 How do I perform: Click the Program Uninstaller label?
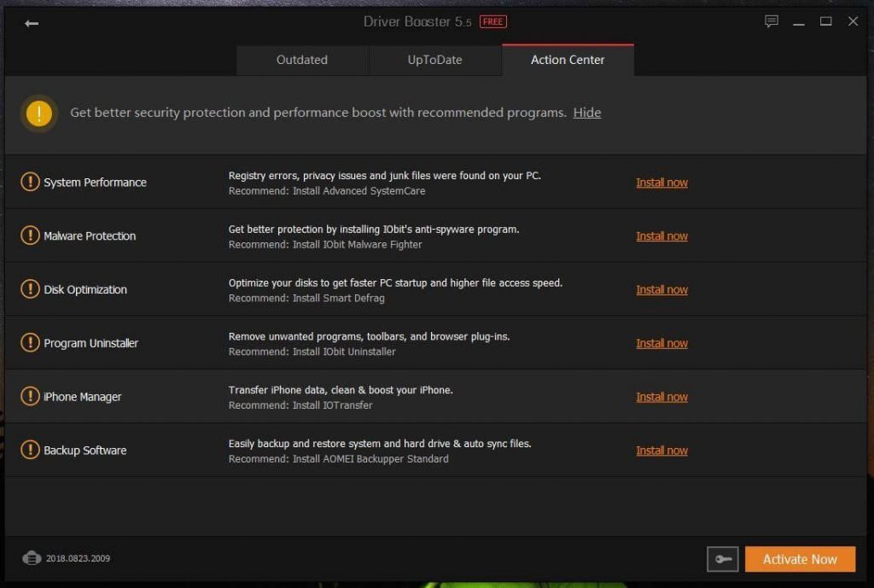[90, 343]
